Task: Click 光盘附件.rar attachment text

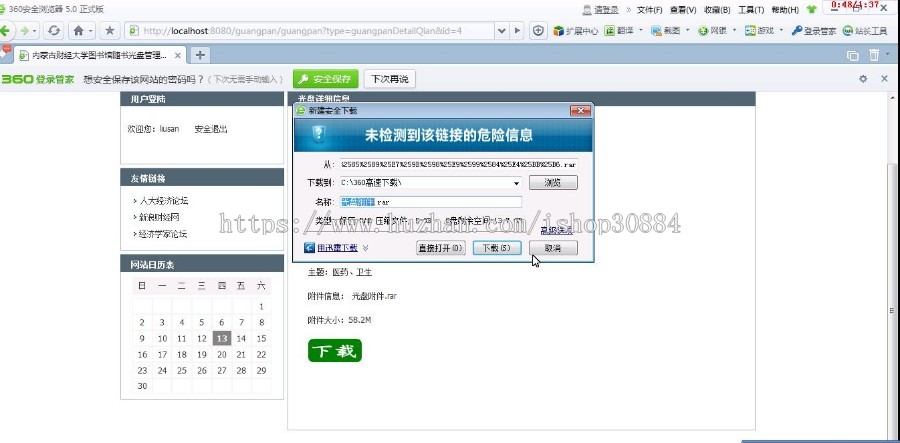Action: (x=374, y=296)
